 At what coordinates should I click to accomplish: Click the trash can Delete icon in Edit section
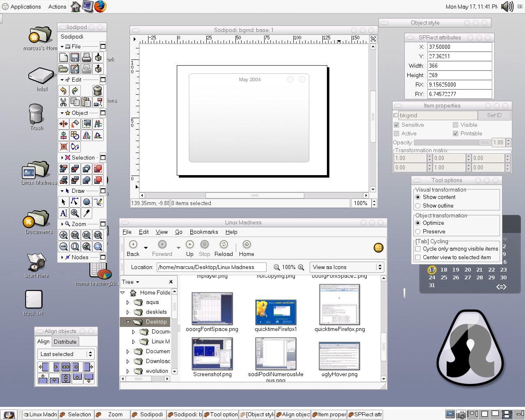(98, 91)
